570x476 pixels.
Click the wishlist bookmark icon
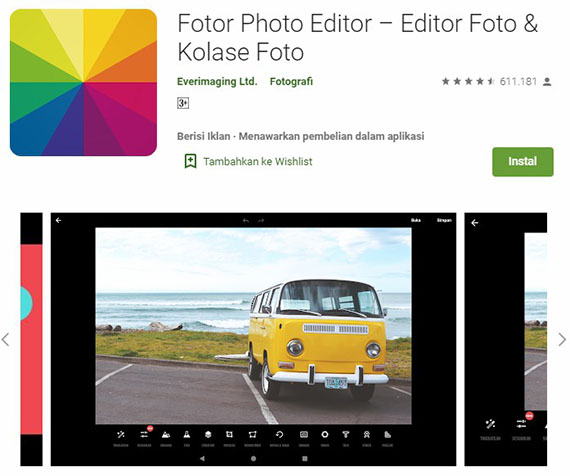190,161
